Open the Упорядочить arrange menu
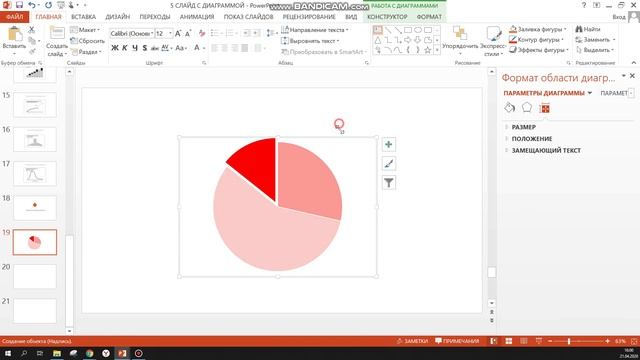Image resolution: width=640 pixels, height=360 pixels. (x=460, y=41)
